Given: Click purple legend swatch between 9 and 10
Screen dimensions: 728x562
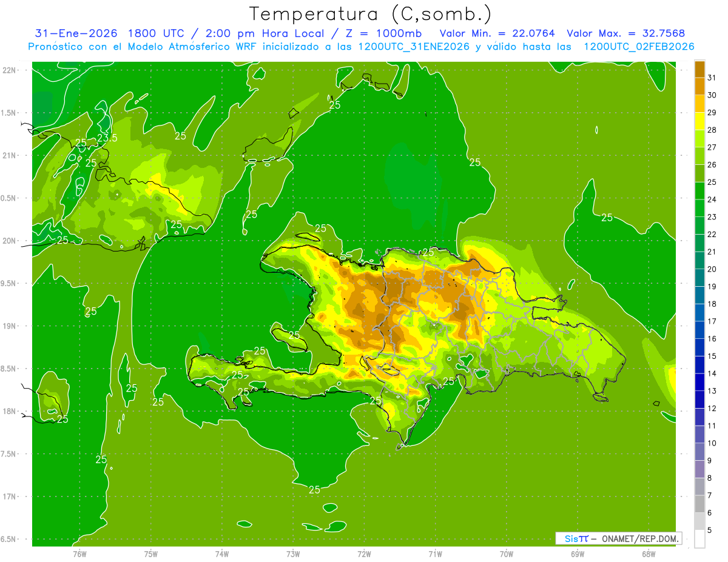Looking at the screenshot, I should 699,452.
